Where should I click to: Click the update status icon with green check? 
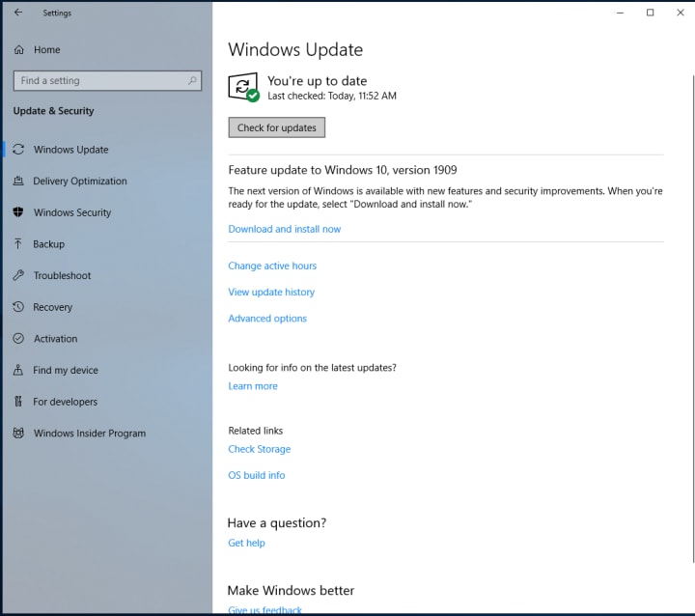244,87
